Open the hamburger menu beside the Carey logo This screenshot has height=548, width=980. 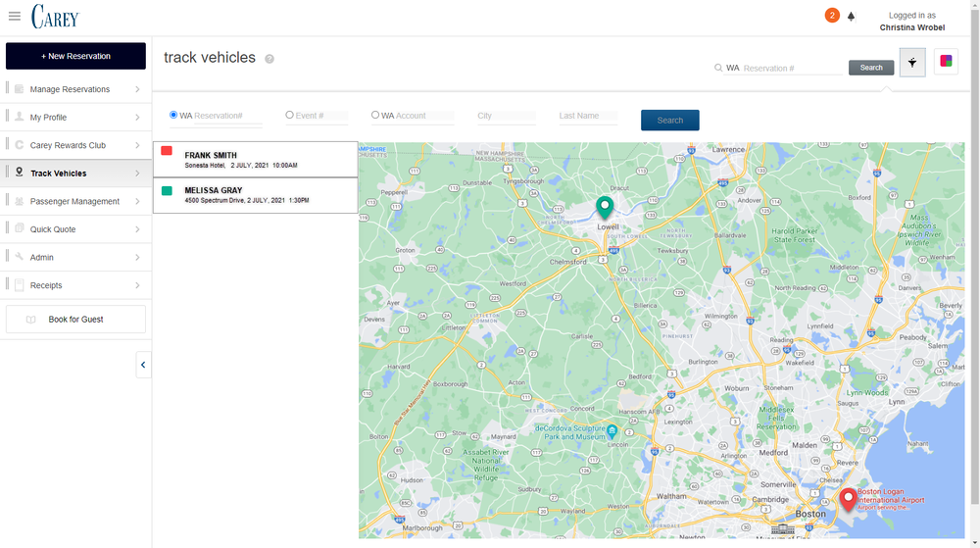[x=15, y=16]
